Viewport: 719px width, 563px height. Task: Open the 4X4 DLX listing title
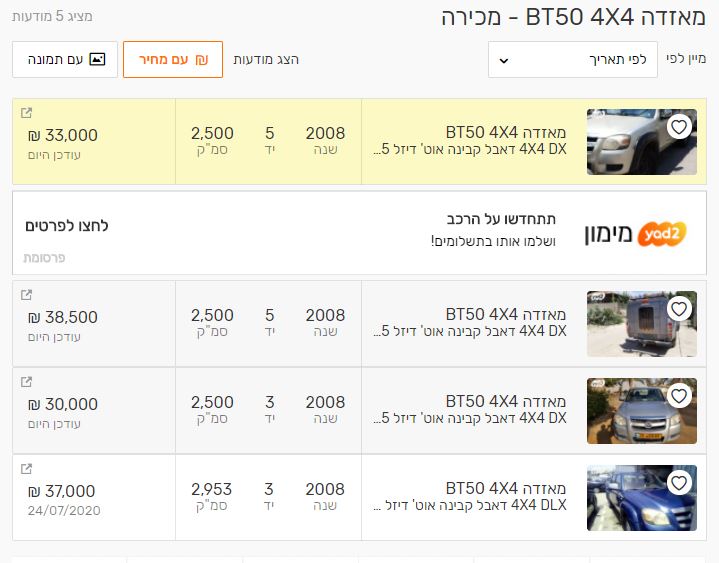(x=468, y=497)
